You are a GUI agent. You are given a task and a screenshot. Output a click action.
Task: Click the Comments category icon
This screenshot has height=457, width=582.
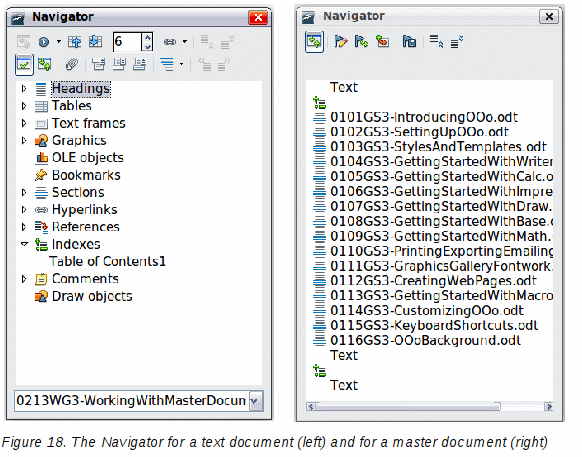41,278
